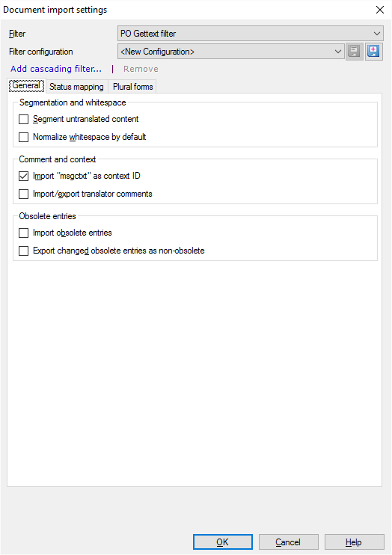Click the add new filter configuration icon

coord(373,52)
